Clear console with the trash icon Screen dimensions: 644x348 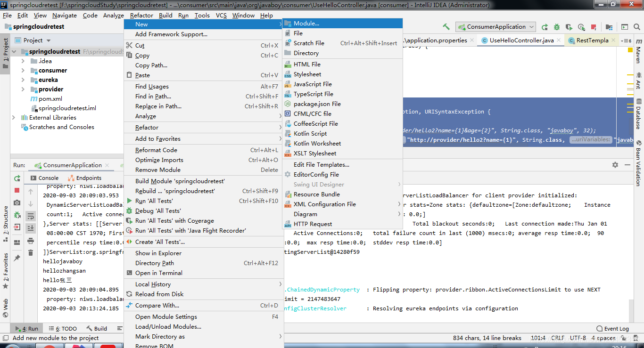[x=31, y=253]
